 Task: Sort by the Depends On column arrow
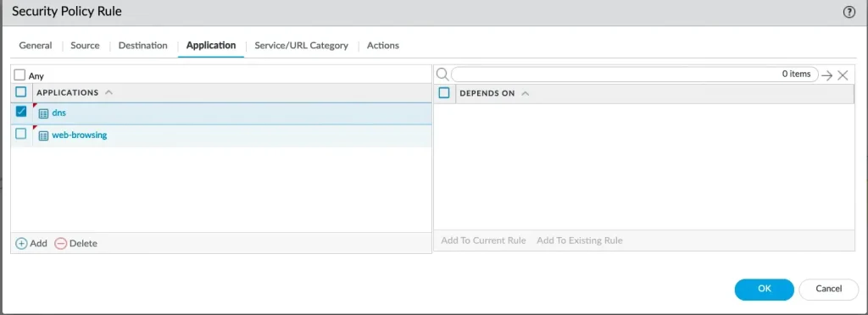526,93
